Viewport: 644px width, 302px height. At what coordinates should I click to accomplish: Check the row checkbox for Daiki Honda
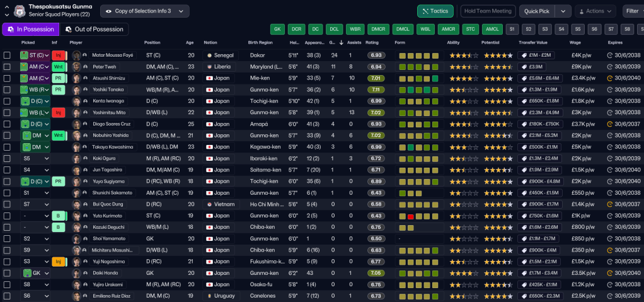tap(8, 273)
